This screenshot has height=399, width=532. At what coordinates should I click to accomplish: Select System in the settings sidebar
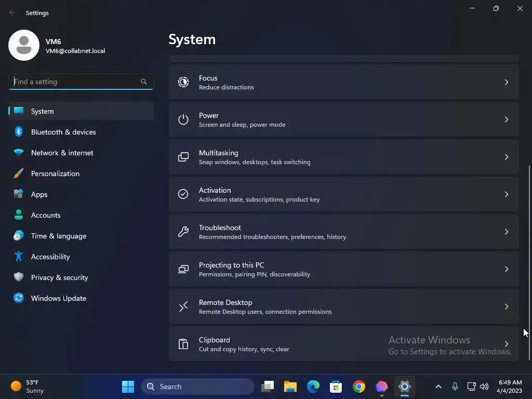click(81, 111)
